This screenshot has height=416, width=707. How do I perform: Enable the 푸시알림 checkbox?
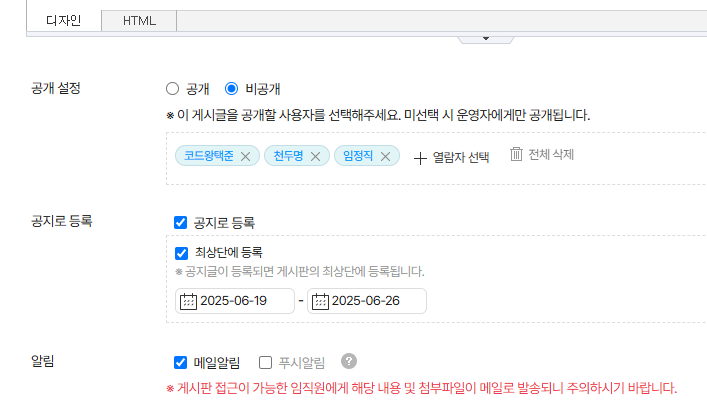pos(266,362)
